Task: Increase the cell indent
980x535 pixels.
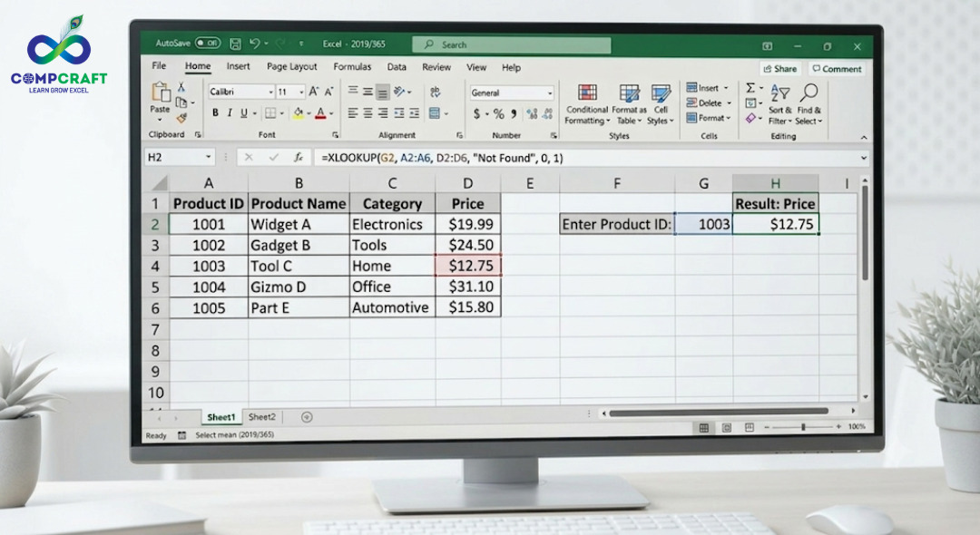Action: click(414, 113)
